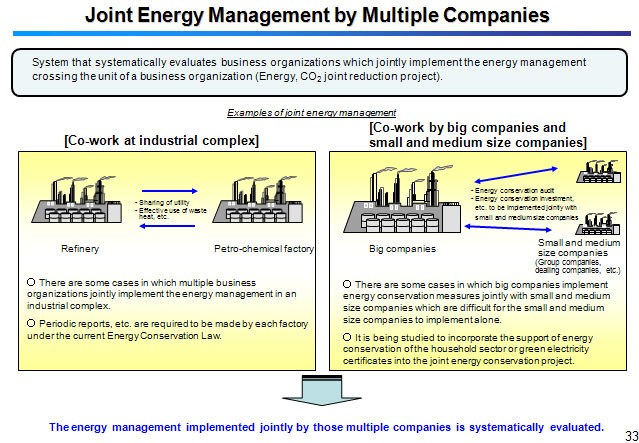Click the paragraph starting 'Periodic reports, etc.'
The image size is (639, 443).
[x=167, y=330]
